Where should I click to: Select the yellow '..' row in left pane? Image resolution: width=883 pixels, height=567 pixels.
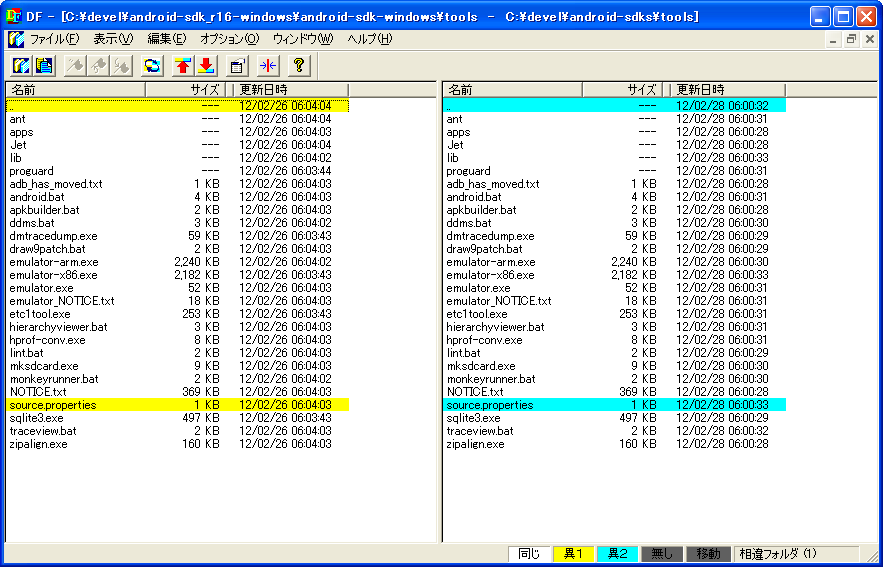coord(177,105)
